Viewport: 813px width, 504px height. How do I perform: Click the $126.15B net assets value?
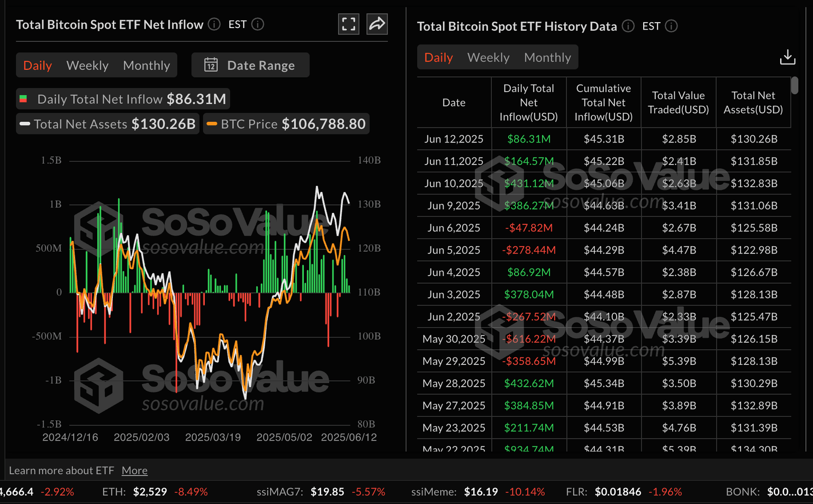pos(754,339)
